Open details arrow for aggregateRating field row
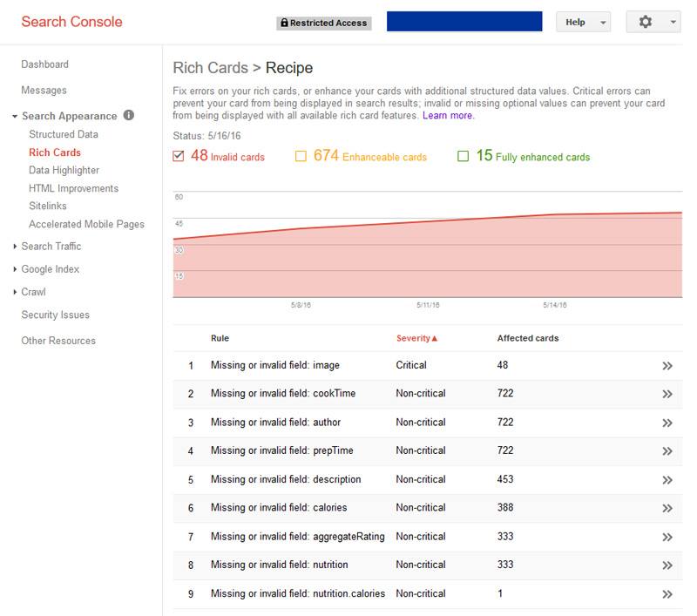The image size is (697, 616). [x=667, y=537]
